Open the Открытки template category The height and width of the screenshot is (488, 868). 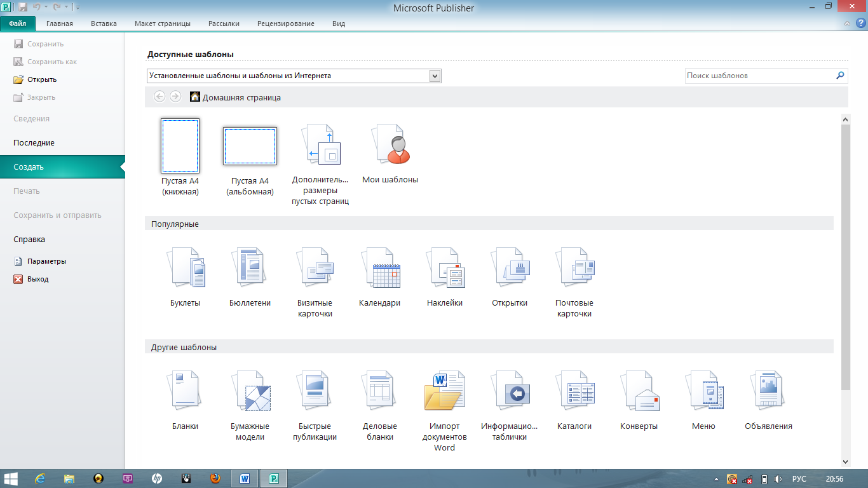tap(510, 277)
